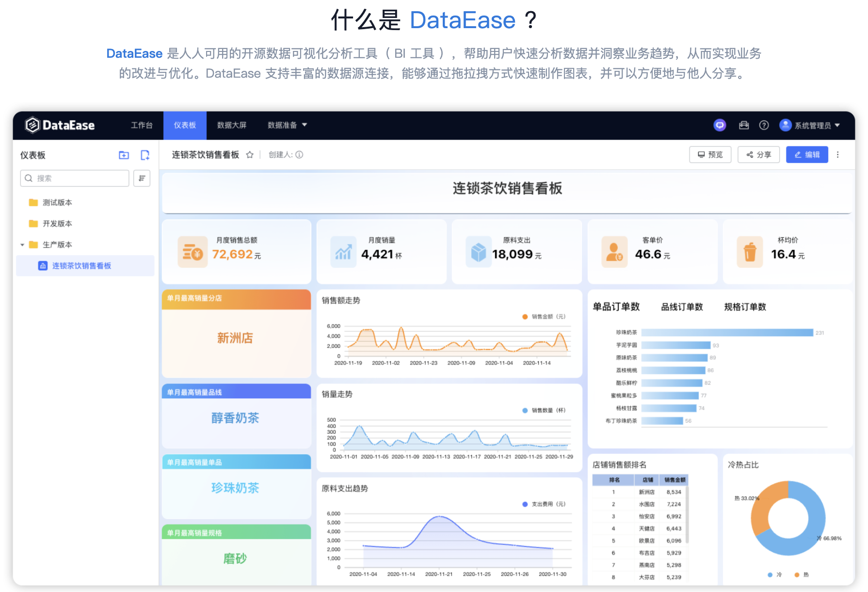Click 醇香奶茶 card text
This screenshot has width=868, height=592.
[235, 418]
